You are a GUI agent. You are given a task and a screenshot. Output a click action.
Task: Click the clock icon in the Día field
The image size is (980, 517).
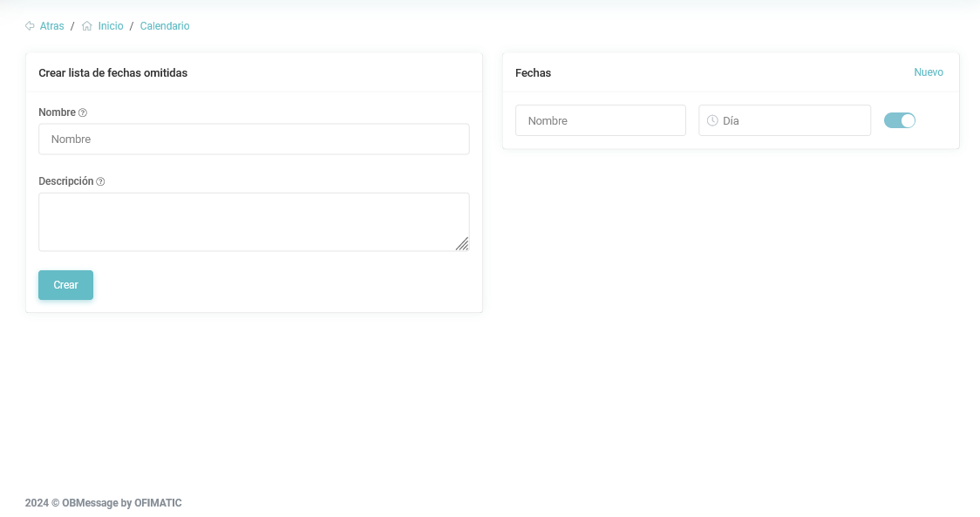[712, 120]
